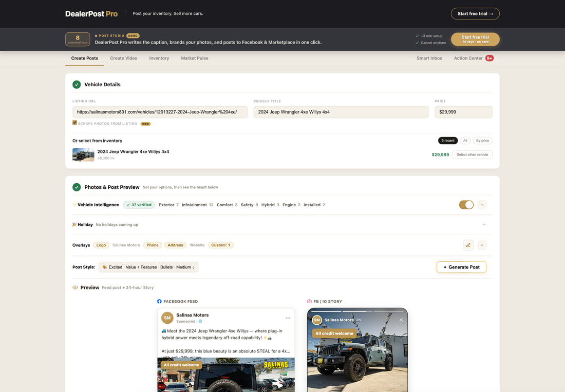Select the 5 recent inventory filter
Image resolution: width=565 pixels, height=392 pixels.
(448, 141)
